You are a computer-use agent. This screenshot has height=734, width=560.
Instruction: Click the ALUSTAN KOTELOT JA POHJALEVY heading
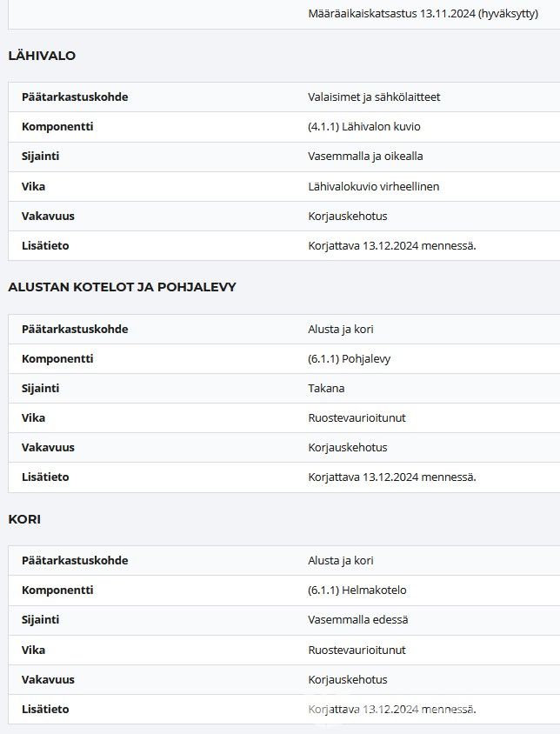tap(122, 287)
